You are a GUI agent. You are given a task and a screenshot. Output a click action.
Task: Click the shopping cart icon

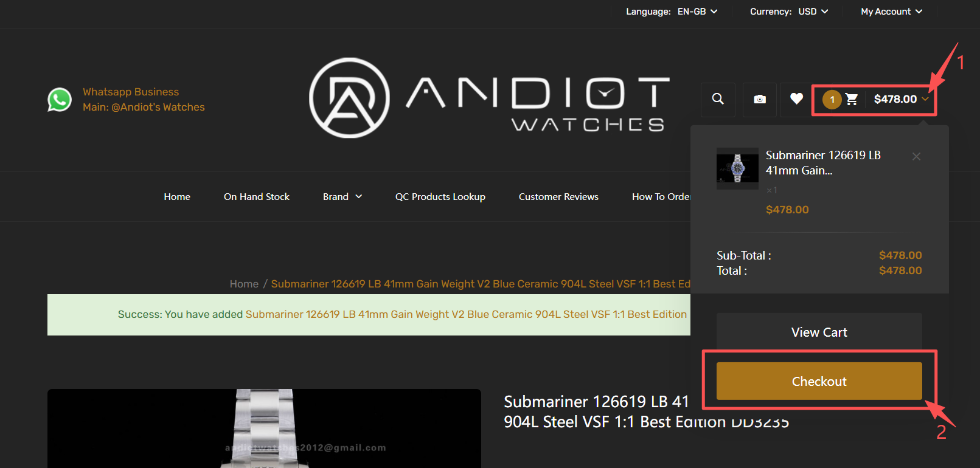(852, 99)
